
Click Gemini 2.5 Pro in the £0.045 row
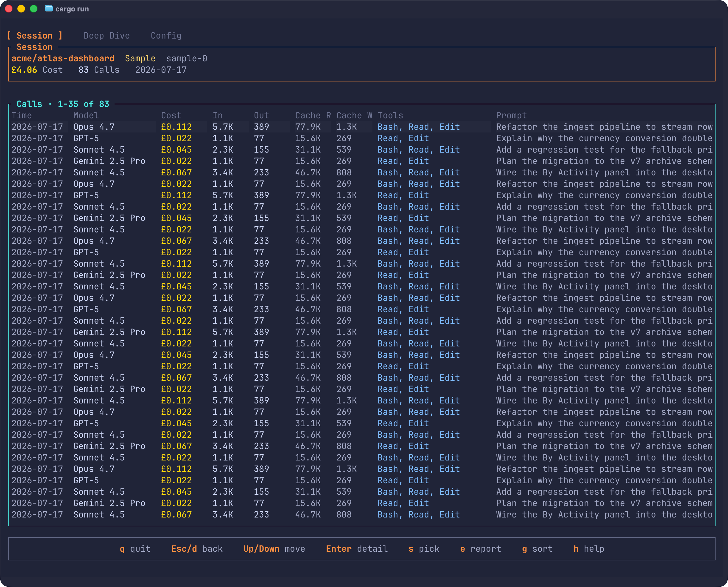tap(109, 218)
